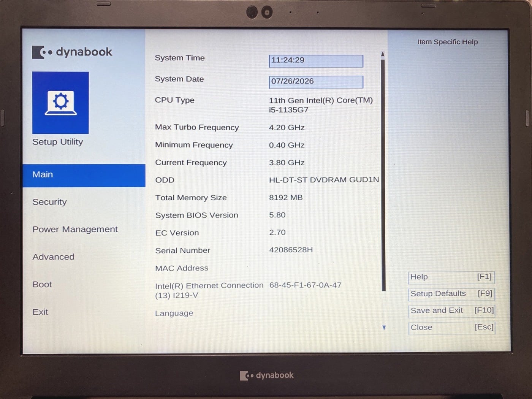Image resolution: width=532 pixels, height=399 pixels.
Task: Click the Intel(R) Ethernet Connection label
Action: click(209, 290)
